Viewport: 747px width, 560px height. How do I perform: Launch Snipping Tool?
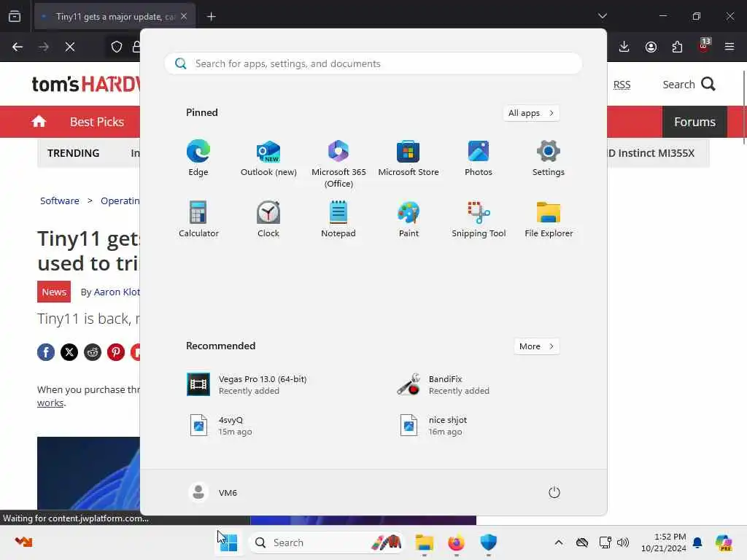click(479, 219)
